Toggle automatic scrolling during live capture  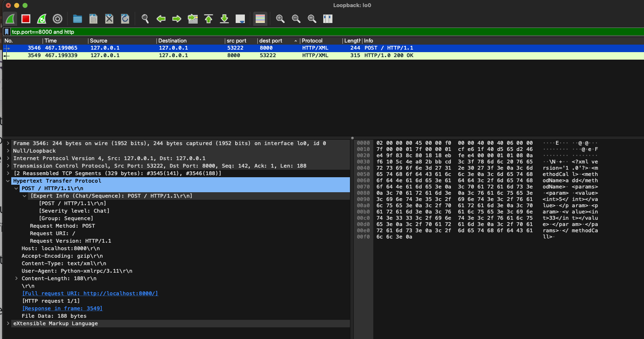(240, 19)
